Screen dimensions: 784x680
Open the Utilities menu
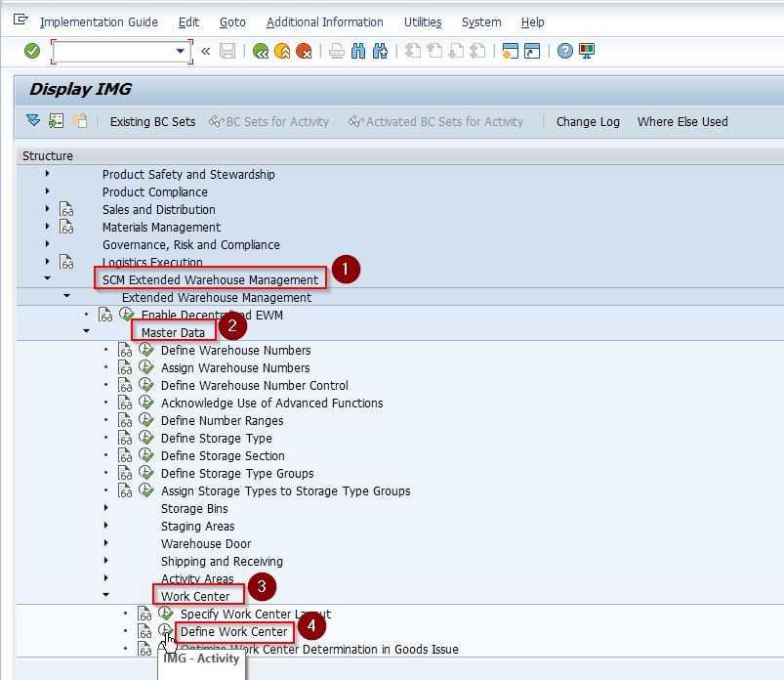click(x=423, y=22)
